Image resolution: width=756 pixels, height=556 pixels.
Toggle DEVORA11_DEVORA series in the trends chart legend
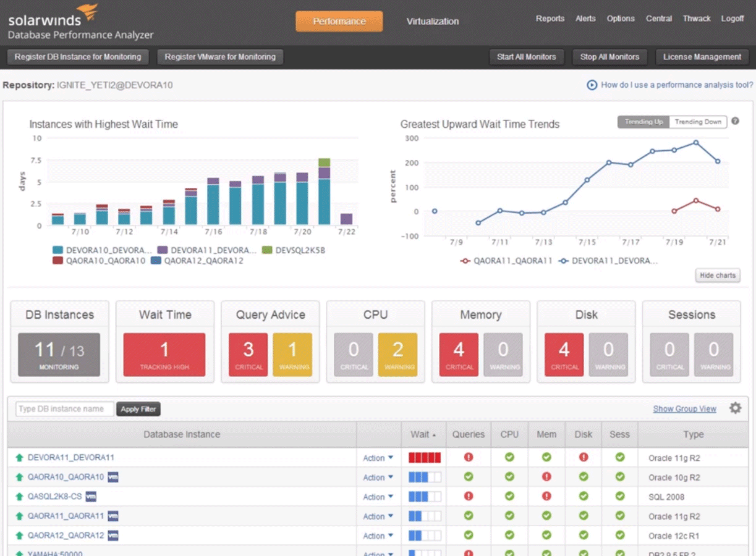point(608,261)
